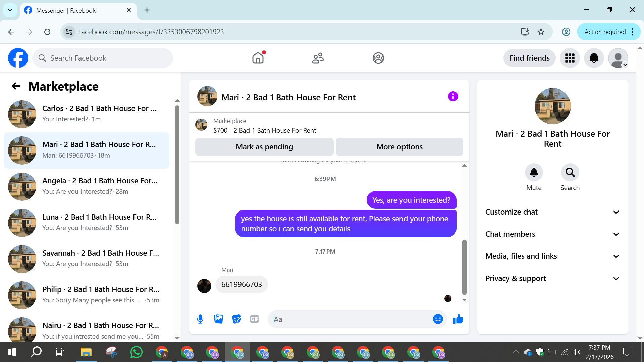Open the GIF picker
Viewport: 644px width, 362px height.
pos(255,319)
